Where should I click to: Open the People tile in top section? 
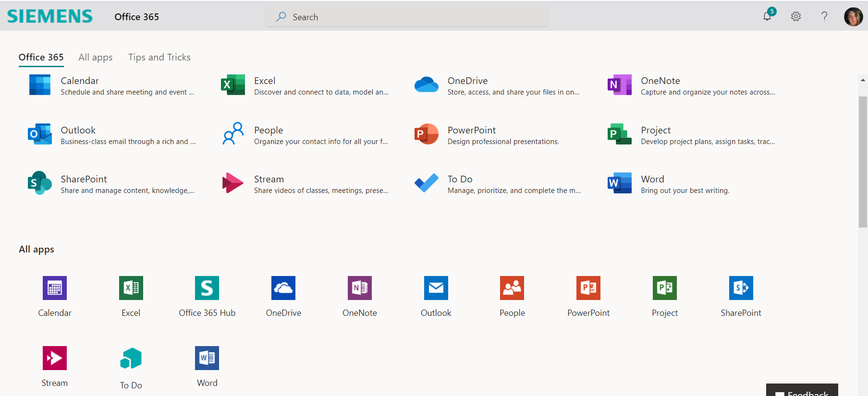[305, 135]
